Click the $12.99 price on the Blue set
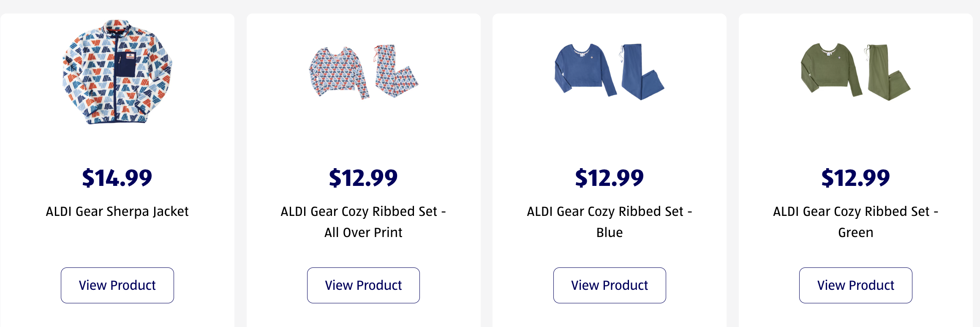This screenshot has height=327, width=980. [x=610, y=177]
